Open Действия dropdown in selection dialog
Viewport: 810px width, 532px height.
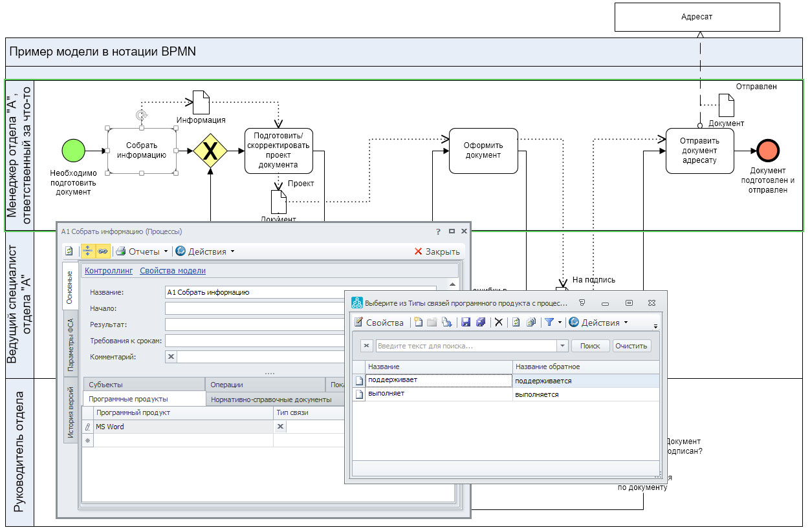(598, 323)
